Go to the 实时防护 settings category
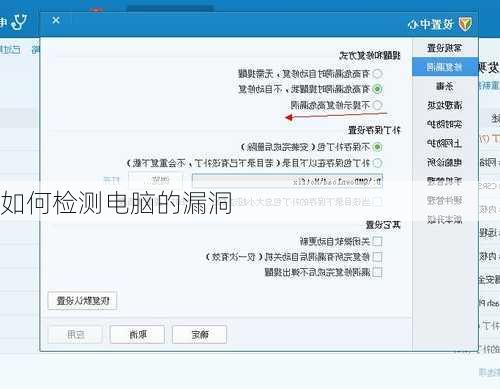Viewport: 500px width, 389px height. (x=445, y=124)
